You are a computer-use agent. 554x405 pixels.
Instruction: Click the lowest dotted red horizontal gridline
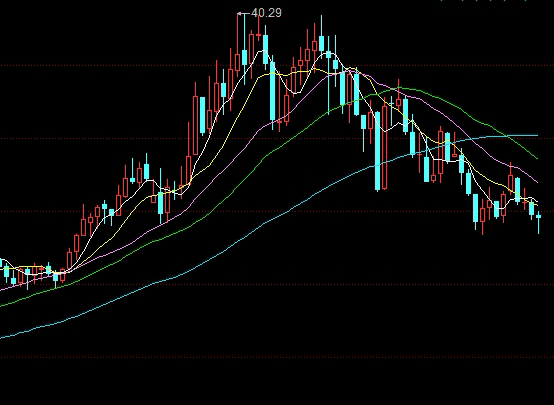point(277,357)
